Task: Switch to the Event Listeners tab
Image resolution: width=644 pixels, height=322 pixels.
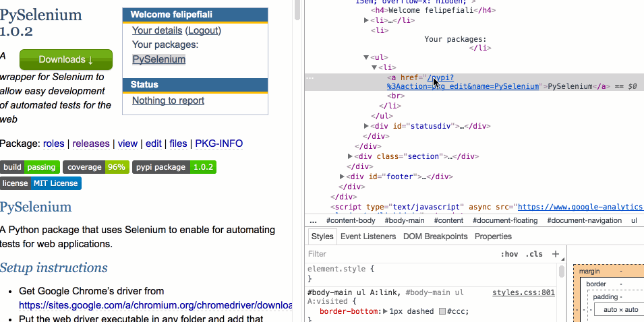Action: click(x=368, y=236)
